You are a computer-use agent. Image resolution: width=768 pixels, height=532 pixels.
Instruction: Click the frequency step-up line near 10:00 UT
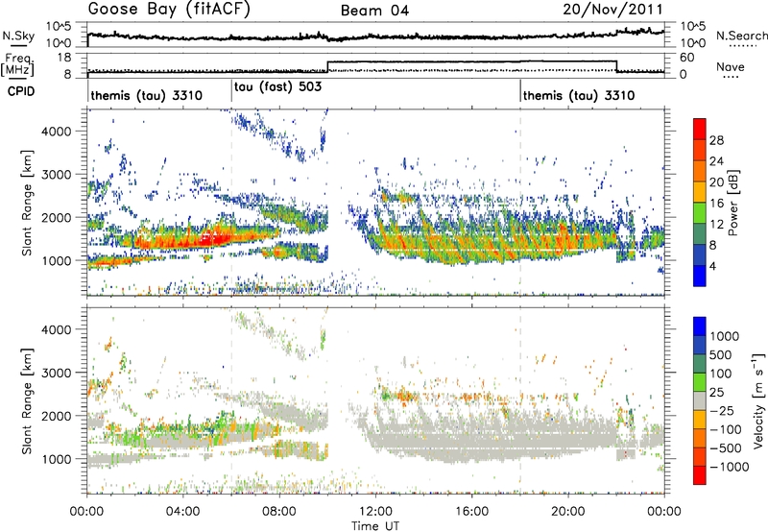(x=327, y=66)
